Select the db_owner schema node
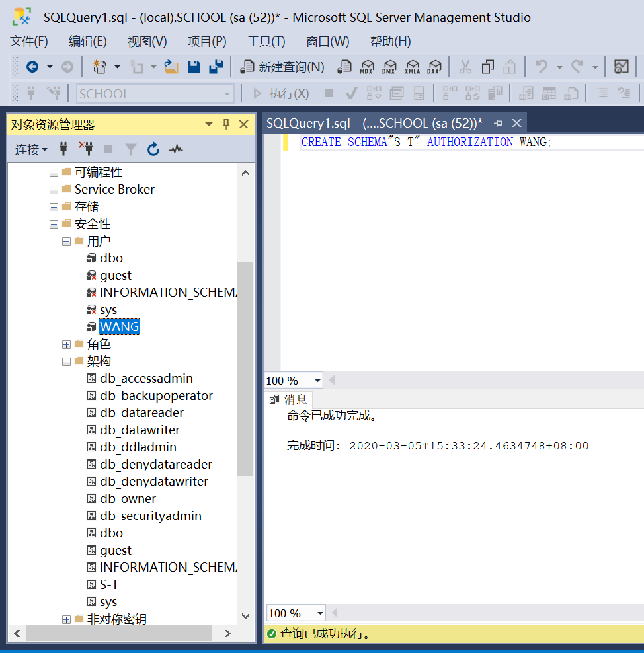 [128, 498]
